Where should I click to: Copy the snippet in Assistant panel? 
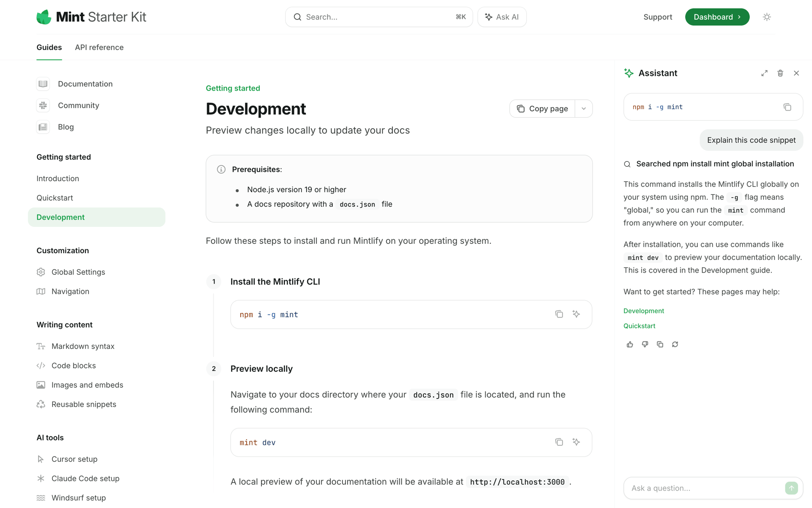787,107
